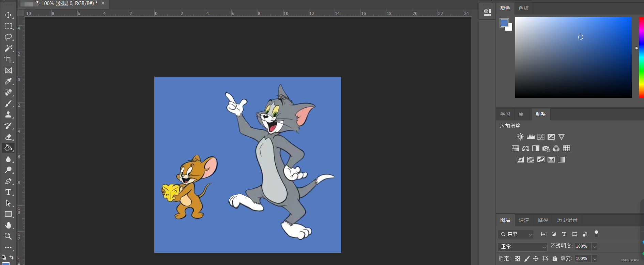This screenshot has width=644, height=265.
Task: Select the Magic Wand tool
Action: coord(8,48)
